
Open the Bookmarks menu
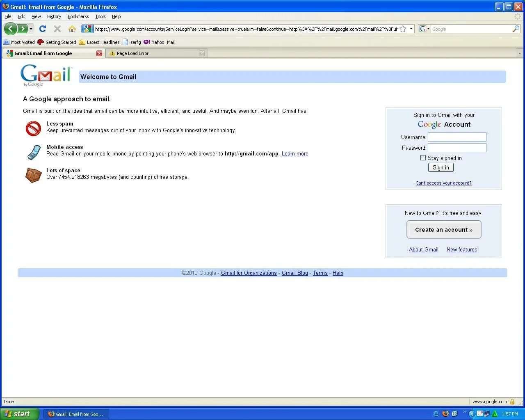[x=78, y=16]
